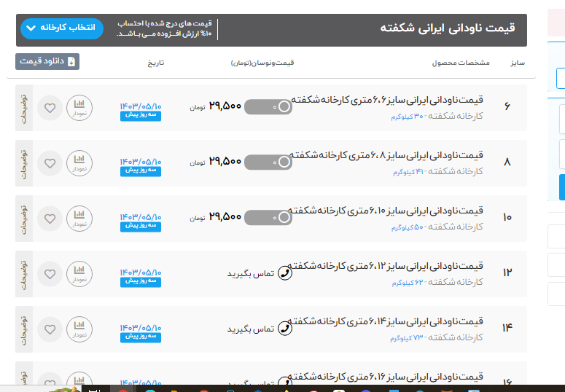This screenshot has height=392, width=565.
Task: Show price chart for size 8 gutter
Action: (79, 163)
